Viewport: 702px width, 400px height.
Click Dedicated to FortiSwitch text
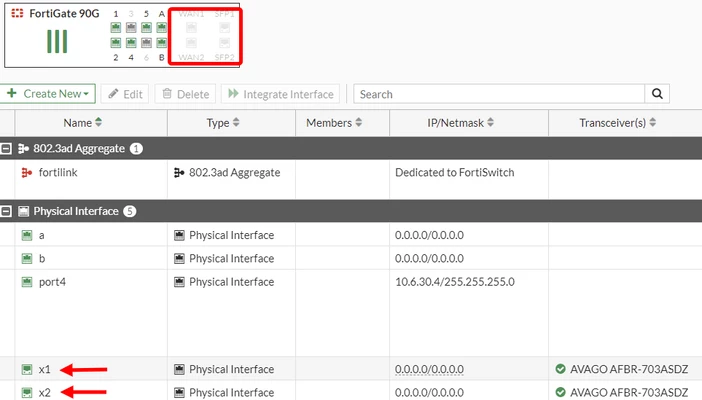[x=454, y=172]
